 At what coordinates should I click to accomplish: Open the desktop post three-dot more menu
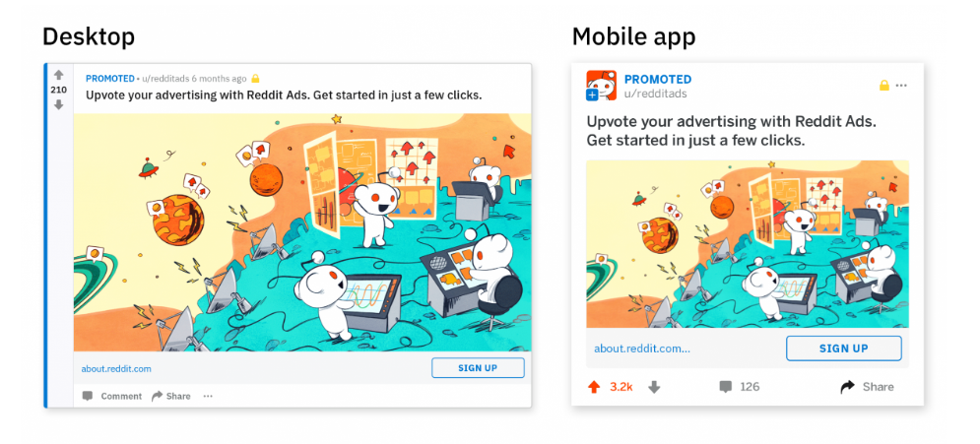coord(208,396)
